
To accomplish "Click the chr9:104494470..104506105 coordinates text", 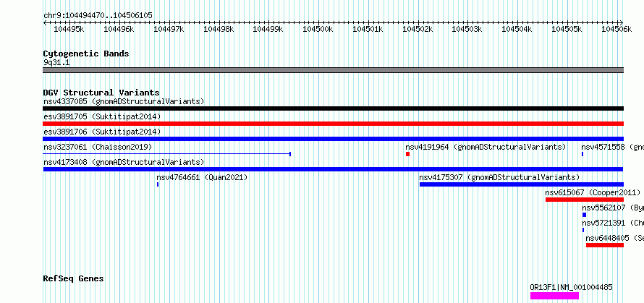I will tap(98, 16).
